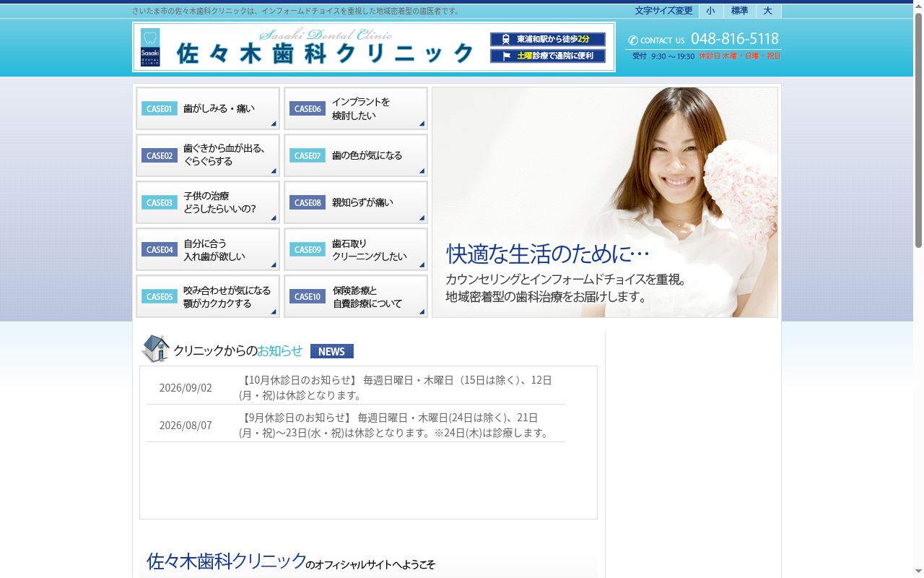This screenshot has height=578, width=924.
Task: Click the house icon beside clinic news
Action: click(x=155, y=348)
